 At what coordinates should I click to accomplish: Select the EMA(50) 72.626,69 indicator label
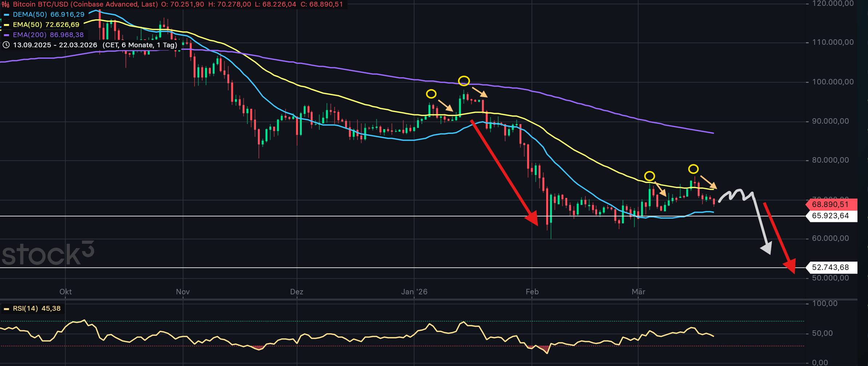click(x=46, y=25)
